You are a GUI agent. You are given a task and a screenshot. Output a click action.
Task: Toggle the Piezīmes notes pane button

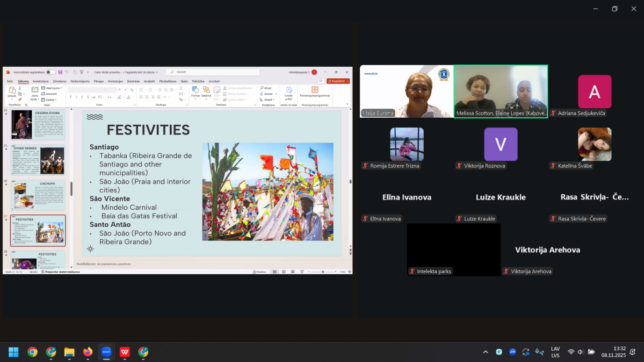pyautogui.click(x=259, y=271)
